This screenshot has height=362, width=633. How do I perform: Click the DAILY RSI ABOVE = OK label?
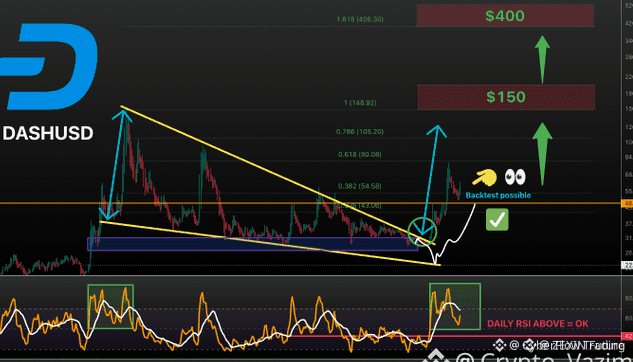tap(538, 324)
